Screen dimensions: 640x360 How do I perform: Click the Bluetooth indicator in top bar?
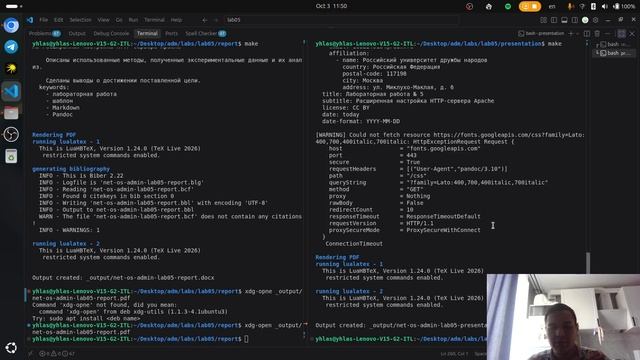pos(593,6)
